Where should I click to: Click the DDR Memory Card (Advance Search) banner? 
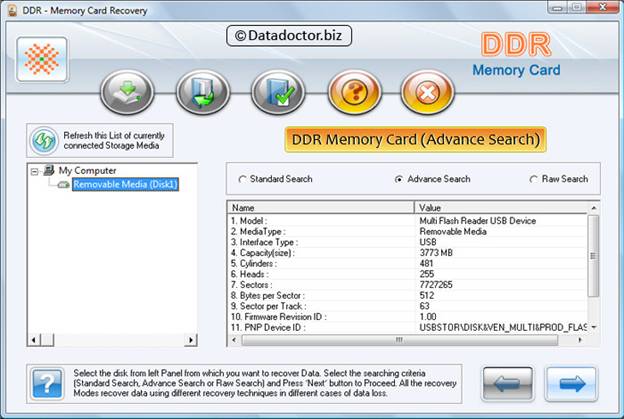415,140
